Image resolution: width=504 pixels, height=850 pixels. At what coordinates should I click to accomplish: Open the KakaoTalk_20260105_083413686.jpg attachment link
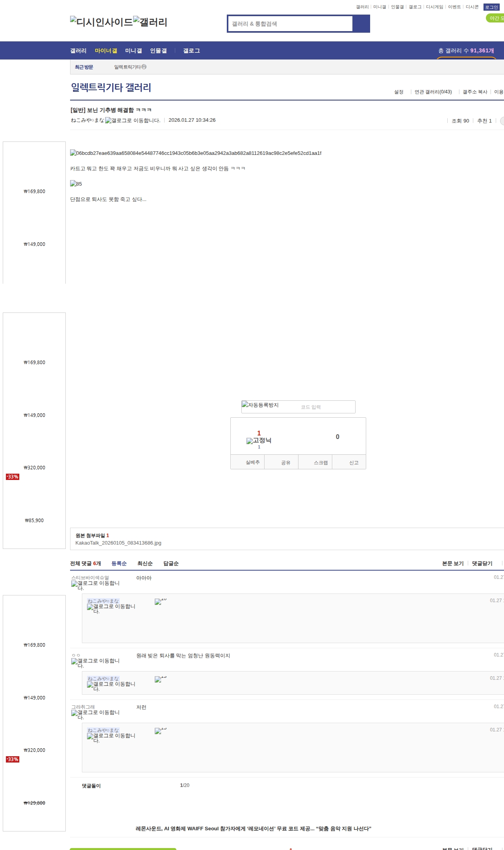pos(118,543)
